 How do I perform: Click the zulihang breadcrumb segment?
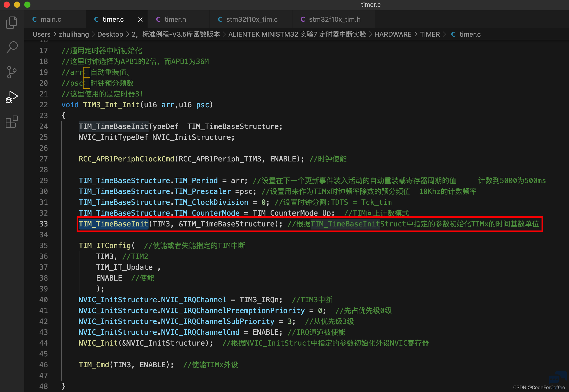point(74,34)
